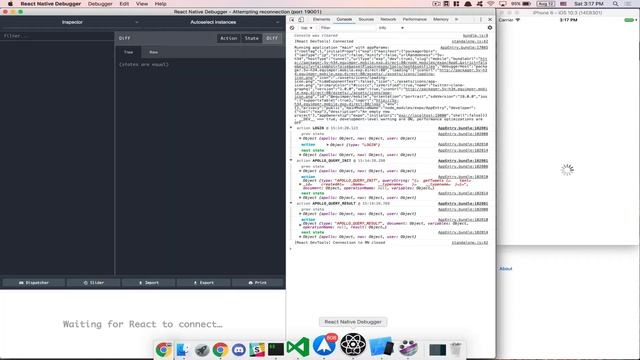Open Visual Studio Code green icon in Dock
Viewport: 640px width, 360px height.
point(298,347)
